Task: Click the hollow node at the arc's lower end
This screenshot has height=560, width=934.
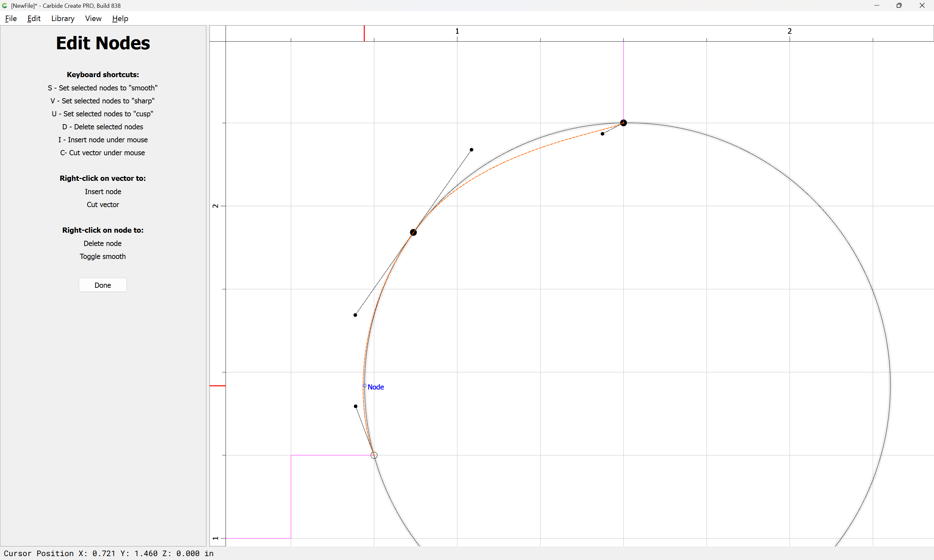Action: tap(374, 455)
